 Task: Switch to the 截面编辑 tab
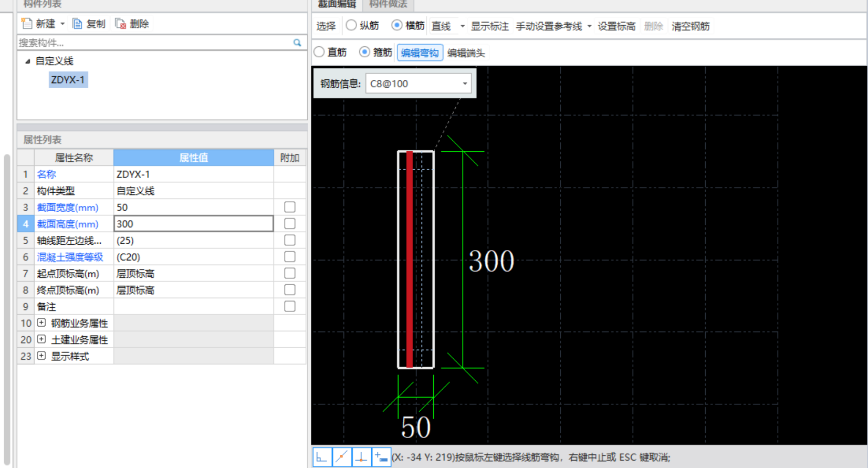point(337,4)
